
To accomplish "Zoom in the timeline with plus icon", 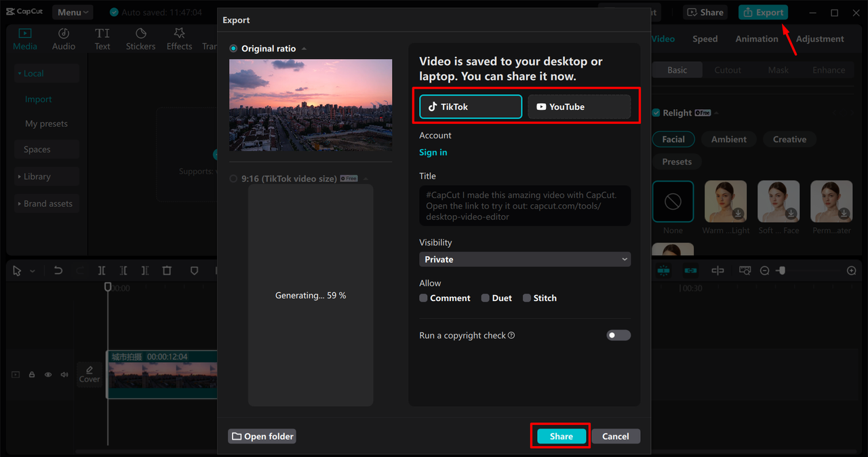I will (852, 271).
